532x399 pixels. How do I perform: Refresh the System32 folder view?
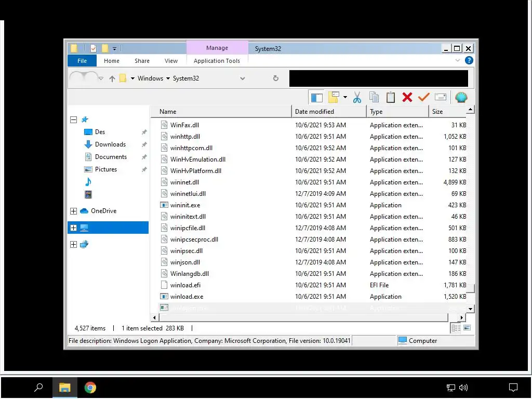[275, 78]
